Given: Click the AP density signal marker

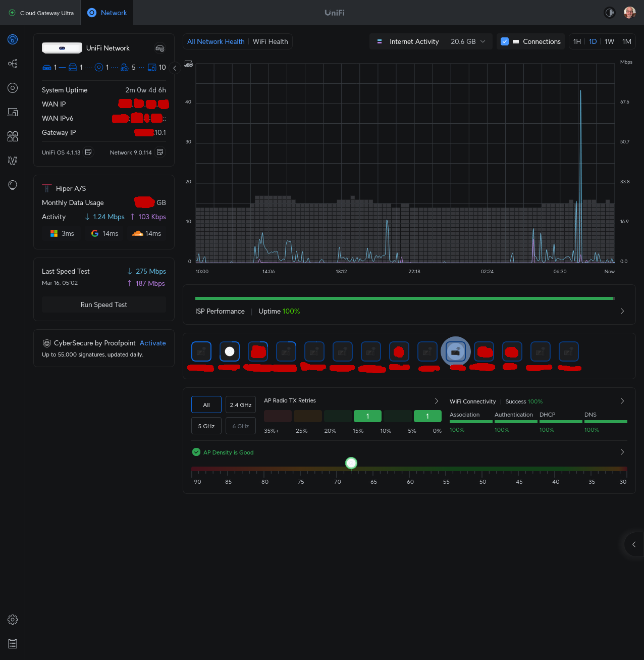Looking at the screenshot, I should [x=351, y=463].
